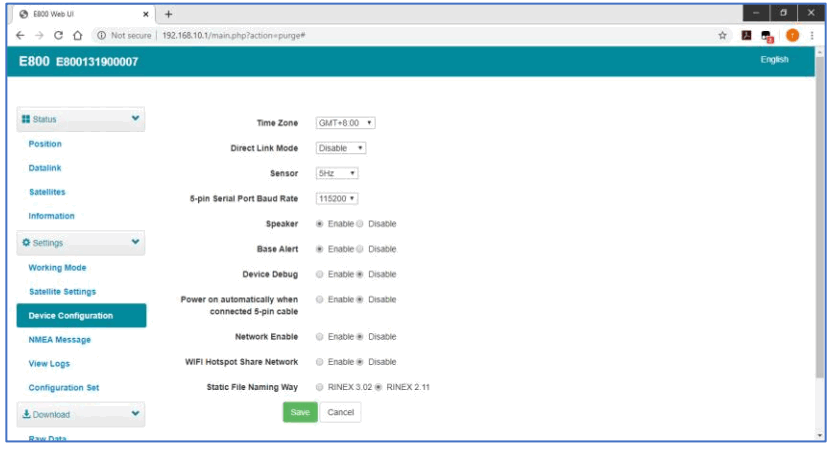Click the browser address bar URL
Image resolution: width=831 pixels, height=450 pixels.
[233, 36]
